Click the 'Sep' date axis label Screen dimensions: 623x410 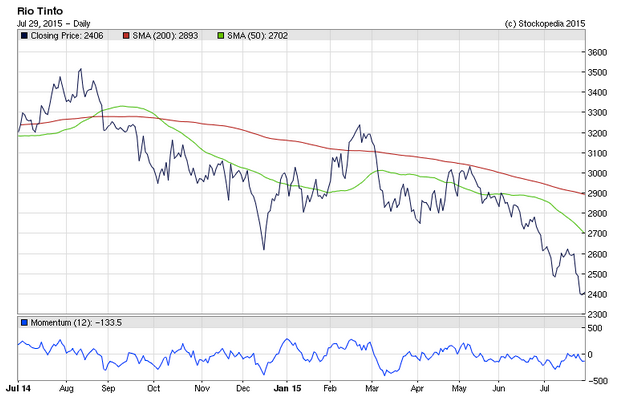coord(108,388)
